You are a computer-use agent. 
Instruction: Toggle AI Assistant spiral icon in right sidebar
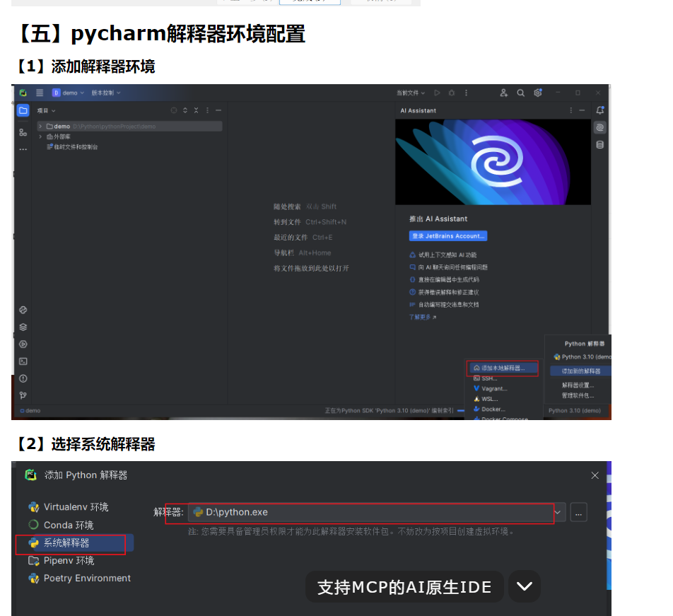(x=600, y=127)
